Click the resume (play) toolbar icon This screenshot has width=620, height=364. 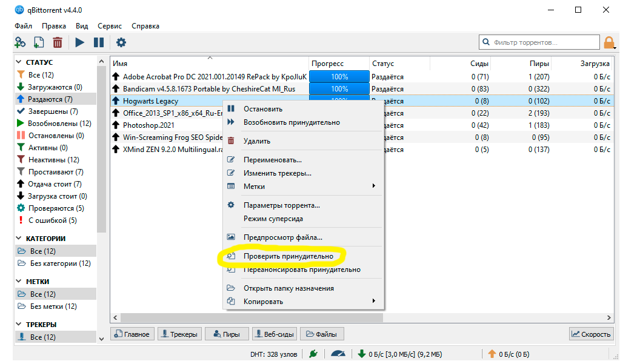coord(79,42)
